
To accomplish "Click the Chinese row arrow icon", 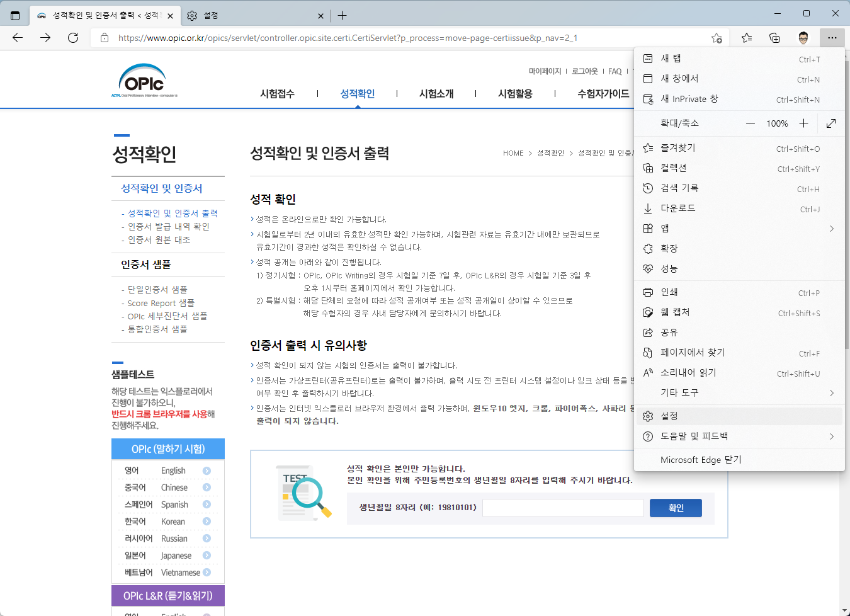I will click(207, 488).
